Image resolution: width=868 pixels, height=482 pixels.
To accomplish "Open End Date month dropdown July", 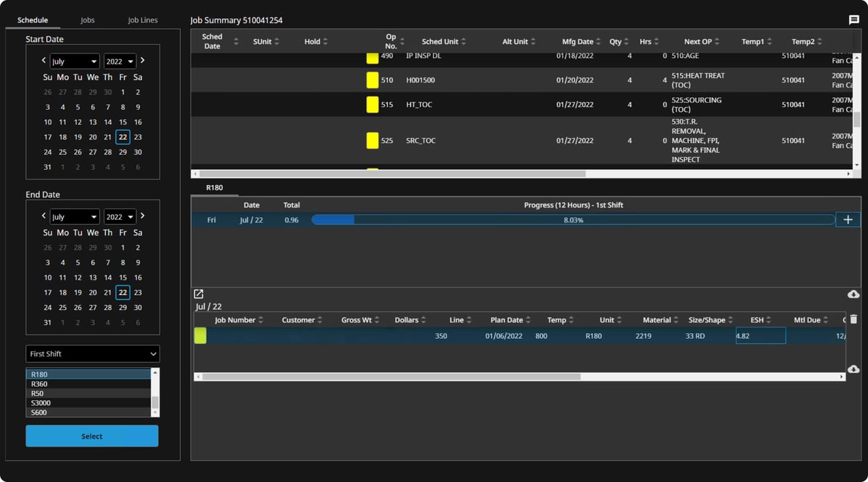I will pos(74,217).
